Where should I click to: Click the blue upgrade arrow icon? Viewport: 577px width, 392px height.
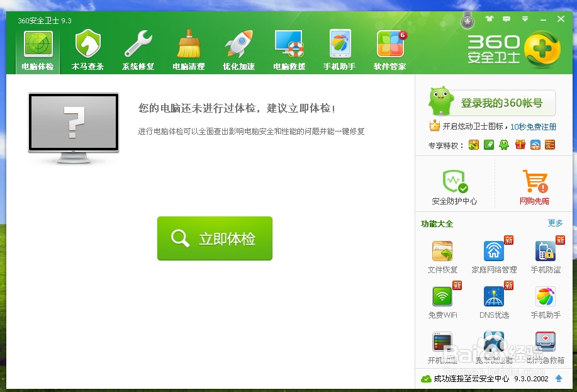coord(559,378)
